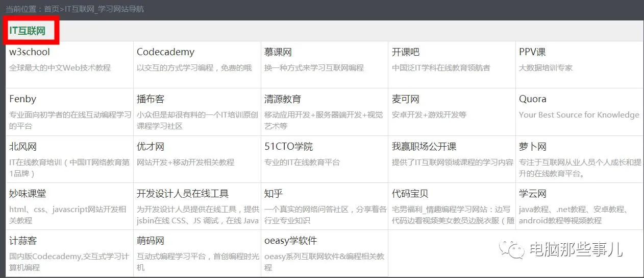Image resolution: width=644 pixels, height=278 pixels.
Task: Click description 全球最大的中文Web技术教程
Action: click(60, 67)
